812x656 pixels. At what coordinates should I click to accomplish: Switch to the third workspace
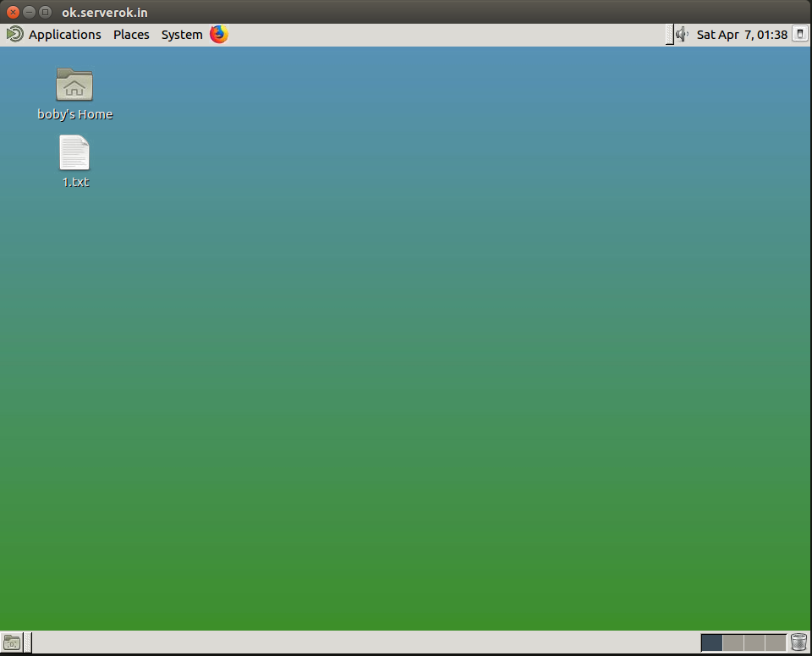pos(754,642)
